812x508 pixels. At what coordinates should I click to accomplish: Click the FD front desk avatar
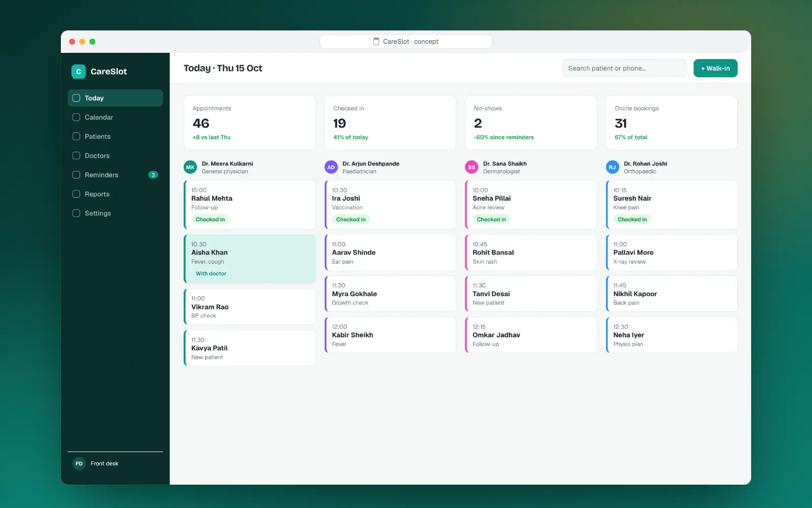[x=79, y=463]
